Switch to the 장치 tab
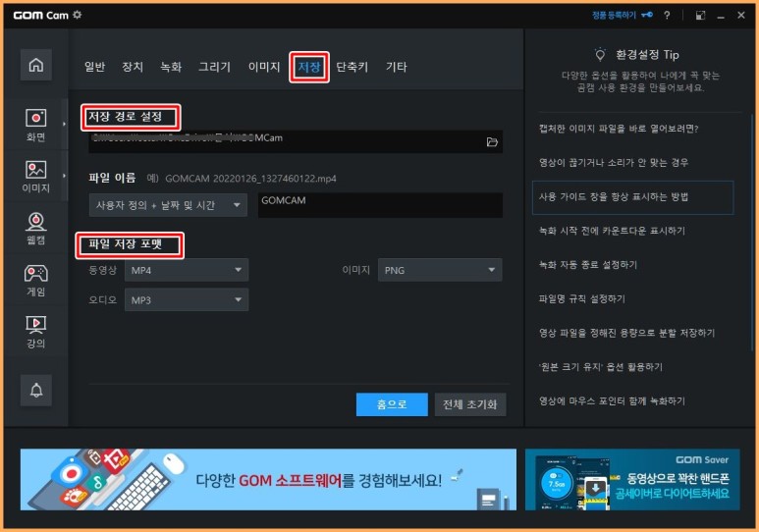The image size is (759, 532). (133, 67)
